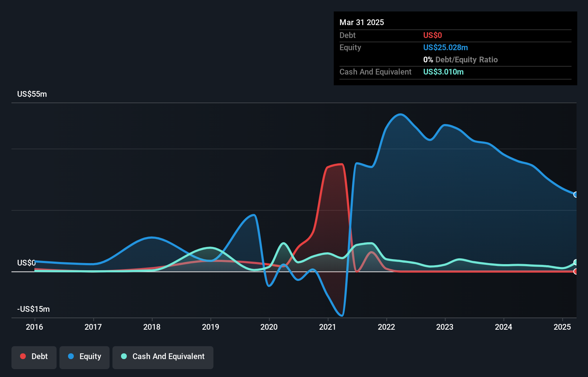Click the teal Cash And Equivalent legend dot

(x=124, y=356)
